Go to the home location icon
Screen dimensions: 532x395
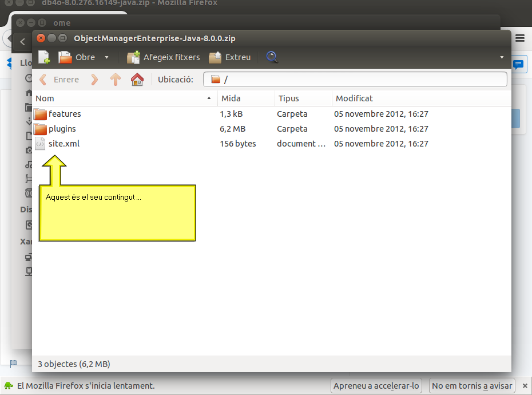(137, 80)
